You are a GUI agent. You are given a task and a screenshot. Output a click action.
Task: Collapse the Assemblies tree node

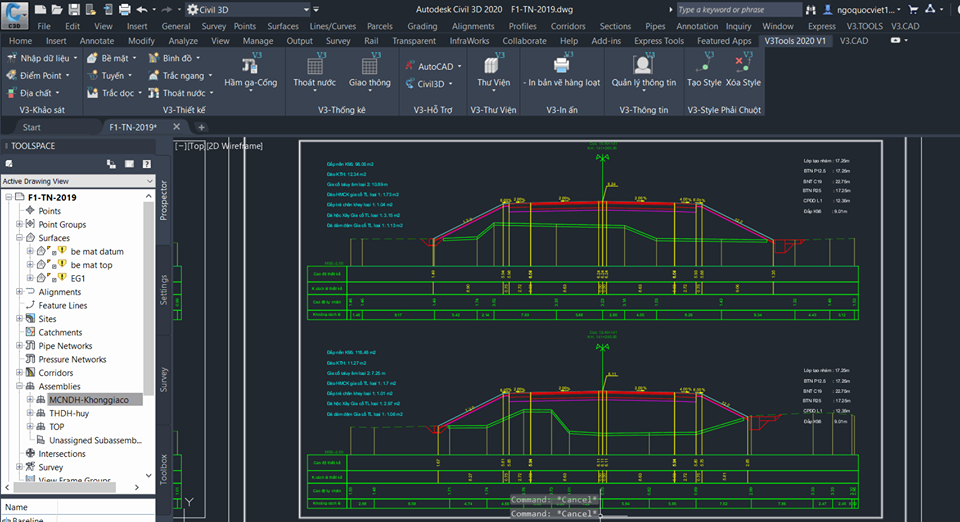[x=20, y=386]
